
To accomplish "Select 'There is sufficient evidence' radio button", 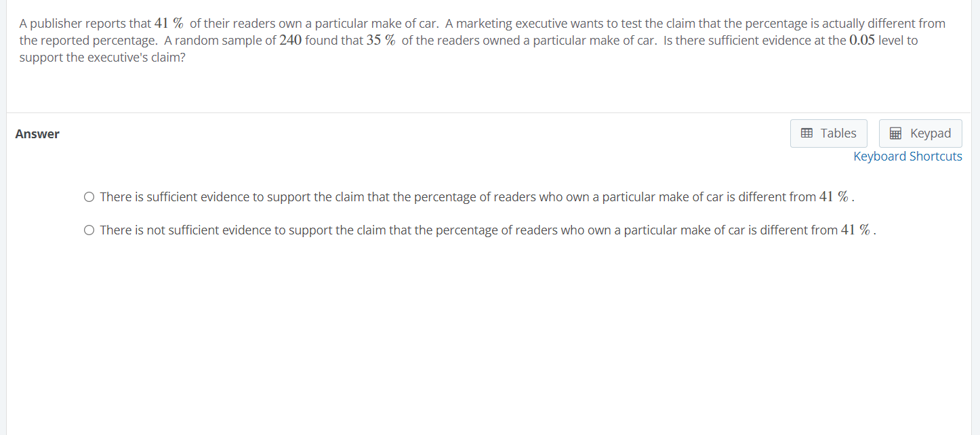I will tap(89, 197).
